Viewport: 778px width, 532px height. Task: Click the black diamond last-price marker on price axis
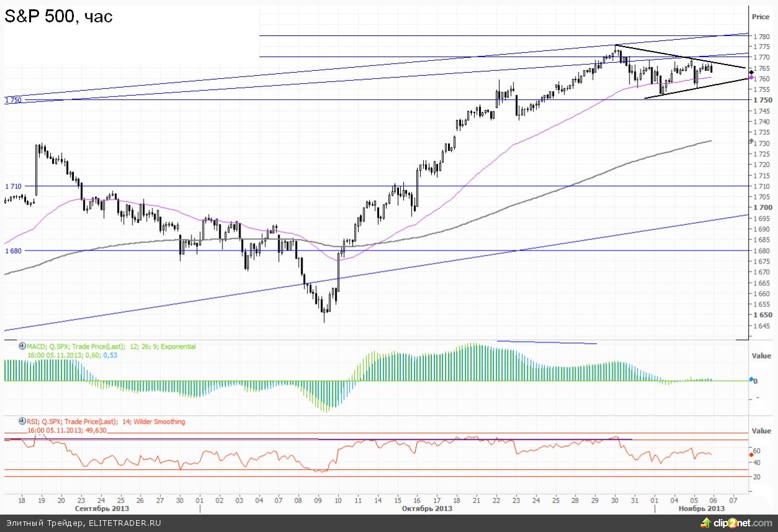(x=751, y=72)
